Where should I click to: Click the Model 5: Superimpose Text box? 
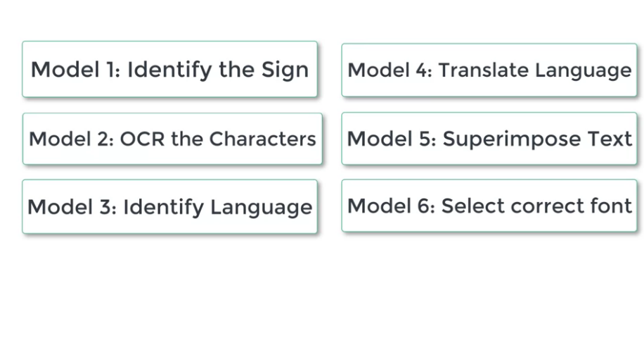[489, 139]
